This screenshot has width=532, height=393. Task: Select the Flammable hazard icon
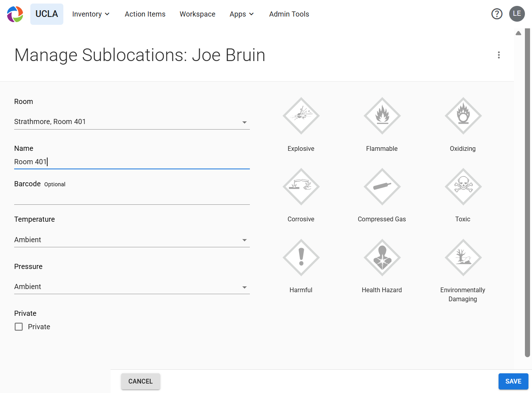pyautogui.click(x=382, y=116)
